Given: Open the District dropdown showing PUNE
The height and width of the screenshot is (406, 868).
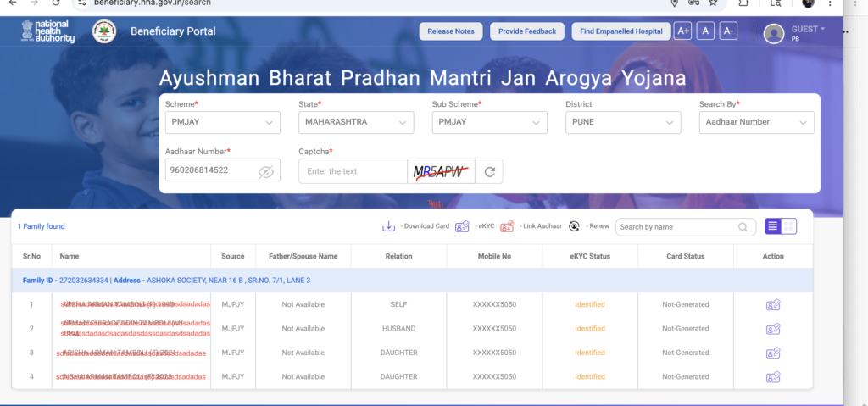Looking at the screenshot, I should pyautogui.click(x=623, y=122).
